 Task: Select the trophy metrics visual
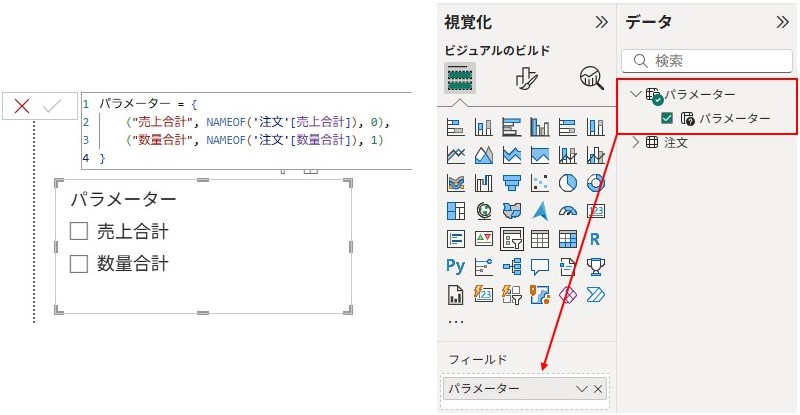[596, 266]
